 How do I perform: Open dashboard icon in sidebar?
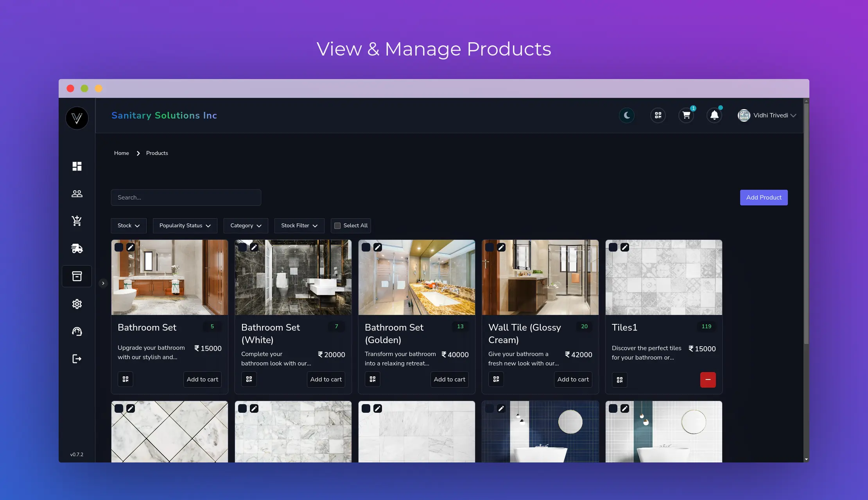[77, 166]
